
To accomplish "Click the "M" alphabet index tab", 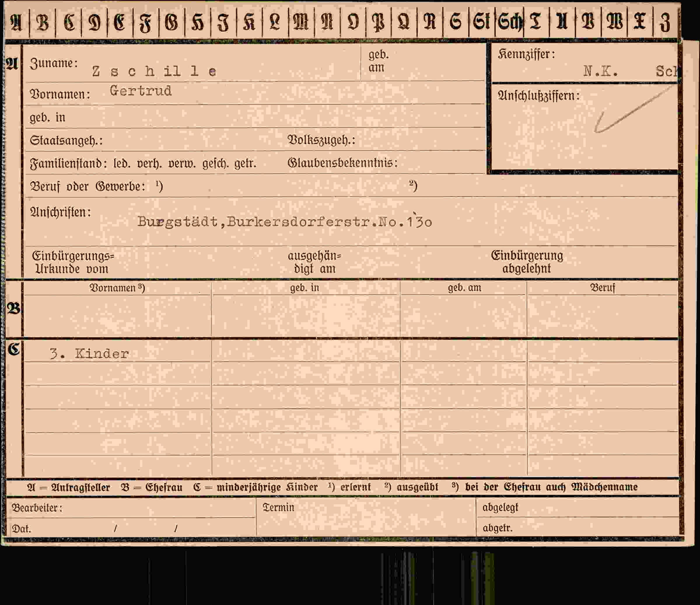I will click(x=301, y=22).
